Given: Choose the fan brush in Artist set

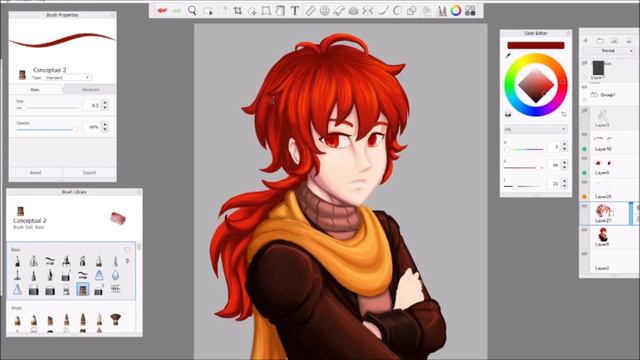Looking at the screenshot, I should (116, 319).
